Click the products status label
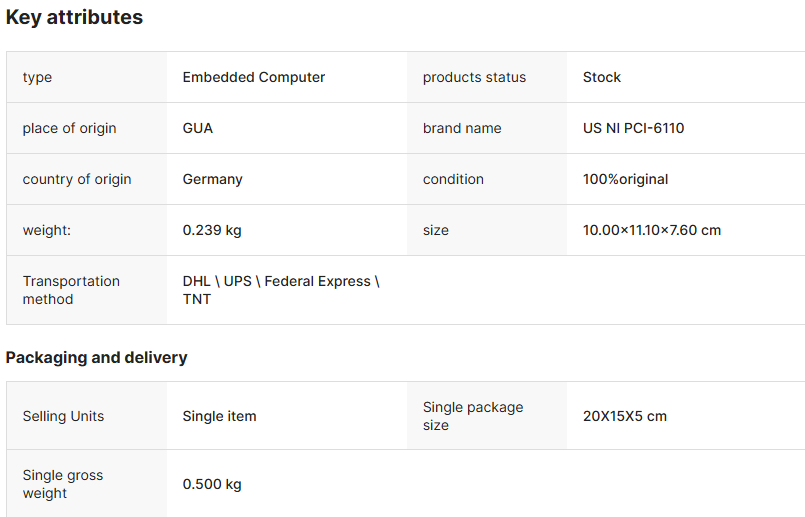805x517 pixels. pyautogui.click(x=474, y=77)
